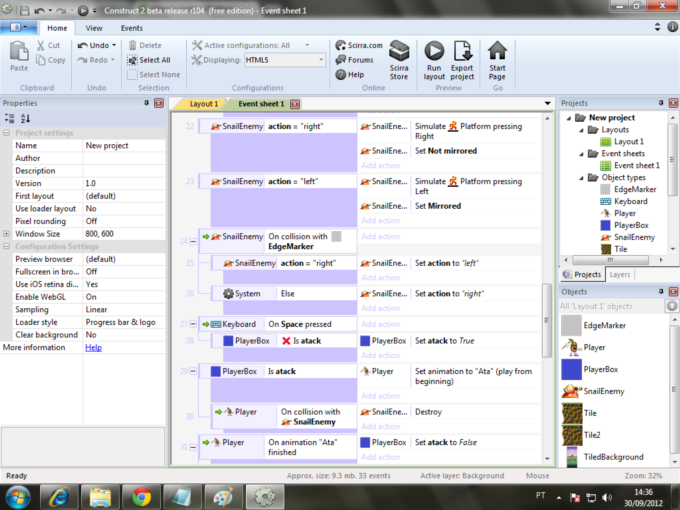
Task: Switch to the Layers panel tab
Action: (619, 274)
